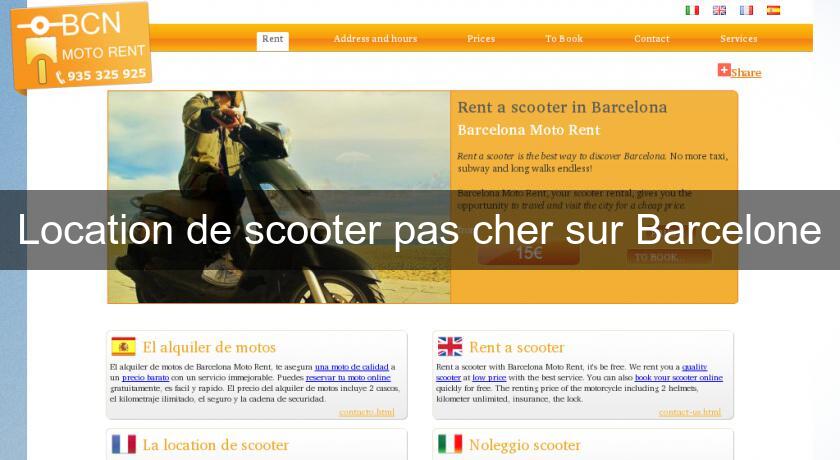Pick the Spanish flag language icon in header
Screen dimensions: 840x460
[773, 10]
